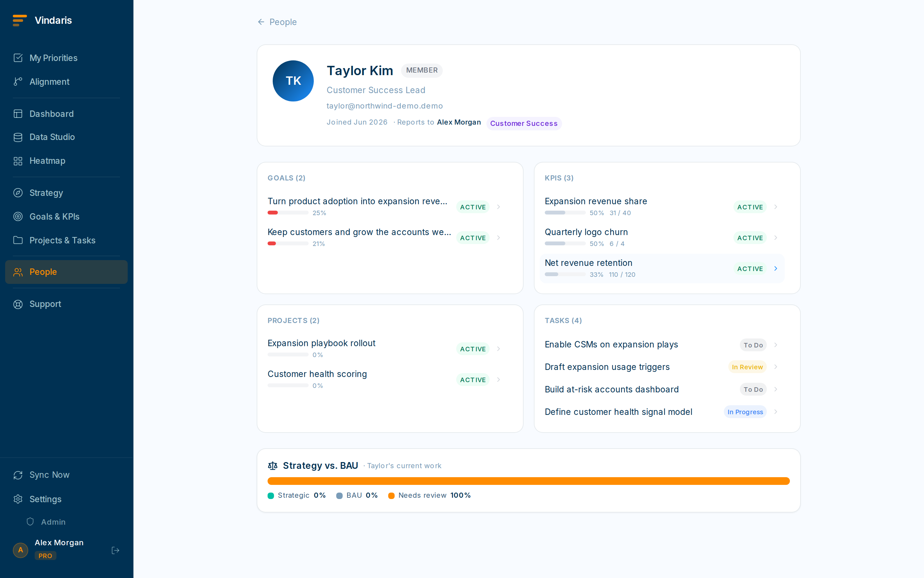Open the Expansion playbook rollout project chevron
The width and height of the screenshot is (924, 578).
[x=498, y=349]
